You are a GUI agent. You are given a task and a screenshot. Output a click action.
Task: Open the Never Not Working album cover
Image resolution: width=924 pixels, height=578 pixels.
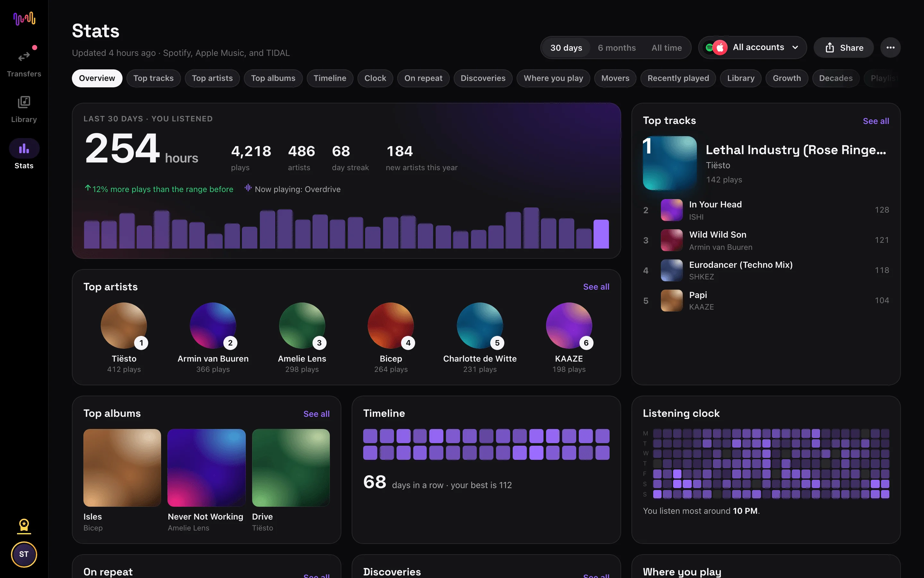207,468
